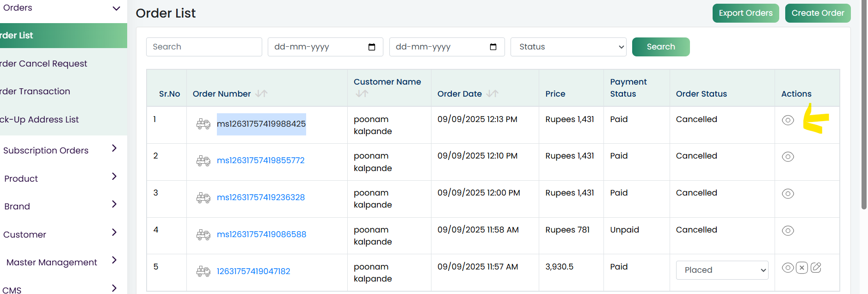
Task: Open order link 12631757419047182
Action: 253,271
